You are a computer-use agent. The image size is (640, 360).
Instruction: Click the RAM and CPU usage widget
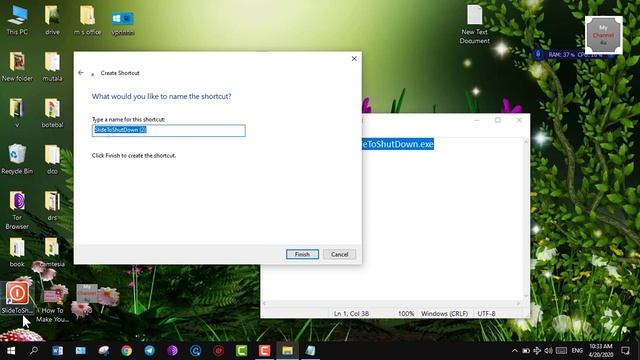(x=575, y=54)
